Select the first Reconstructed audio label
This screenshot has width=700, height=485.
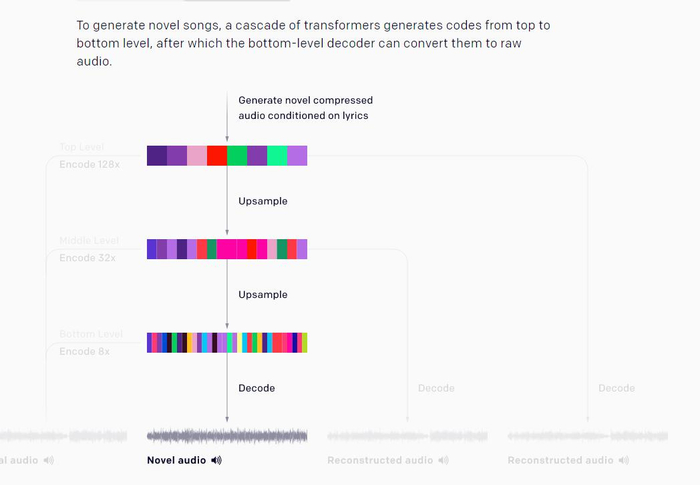tap(380, 460)
